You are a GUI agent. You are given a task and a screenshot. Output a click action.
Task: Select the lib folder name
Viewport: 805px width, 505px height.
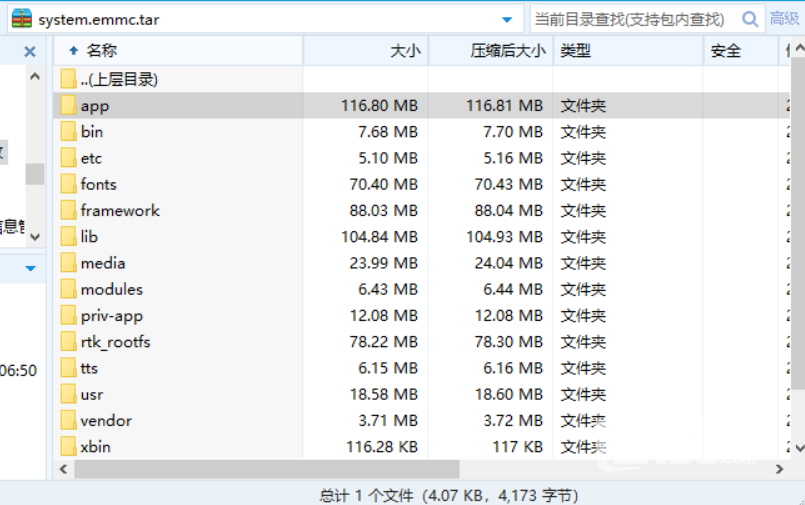(89, 236)
